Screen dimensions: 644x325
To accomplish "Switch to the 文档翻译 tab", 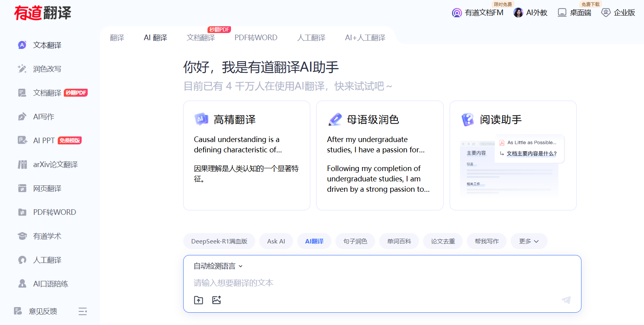I will [x=201, y=38].
